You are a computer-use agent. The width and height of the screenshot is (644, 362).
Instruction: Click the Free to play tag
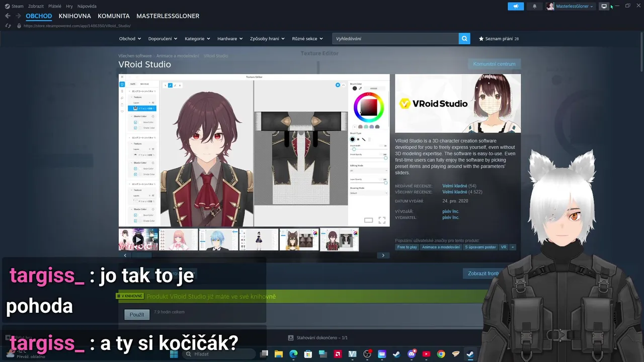(x=407, y=247)
